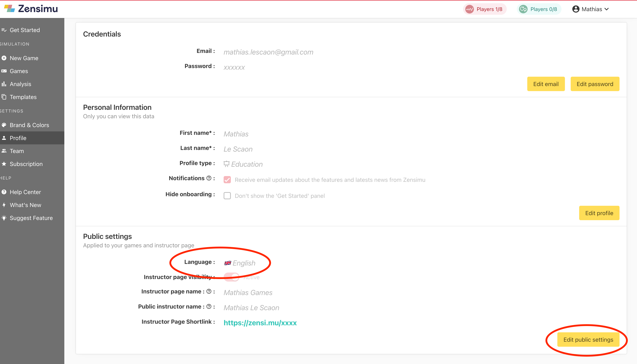Open the Subscription page
Screen dimensions: 637x364
tap(32, 164)
